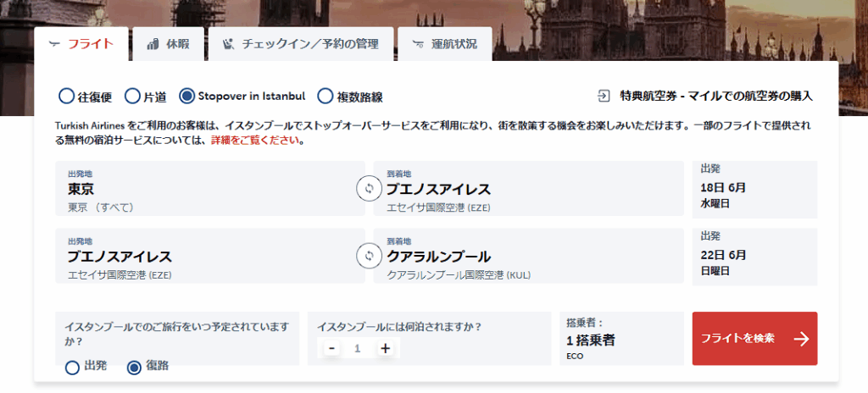Select the 片道 one-way radio button

tap(132, 97)
